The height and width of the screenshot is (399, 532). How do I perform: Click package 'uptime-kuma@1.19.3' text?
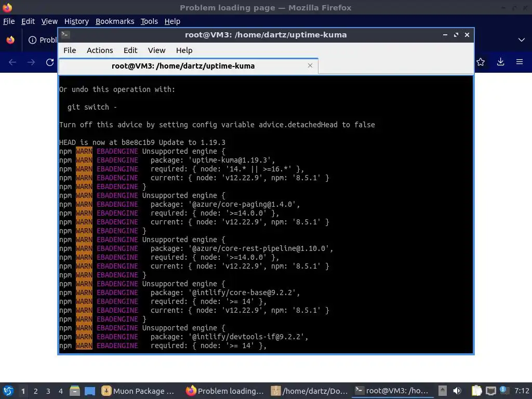(232, 160)
